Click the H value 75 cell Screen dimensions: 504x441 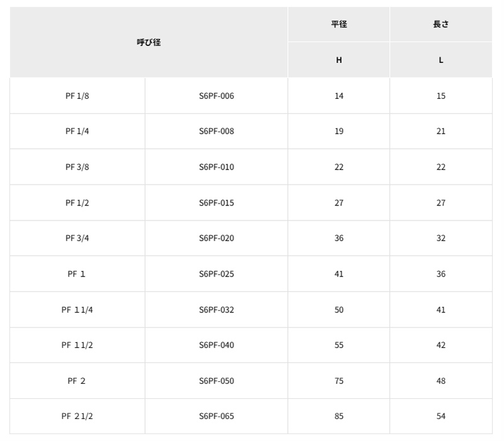point(339,381)
